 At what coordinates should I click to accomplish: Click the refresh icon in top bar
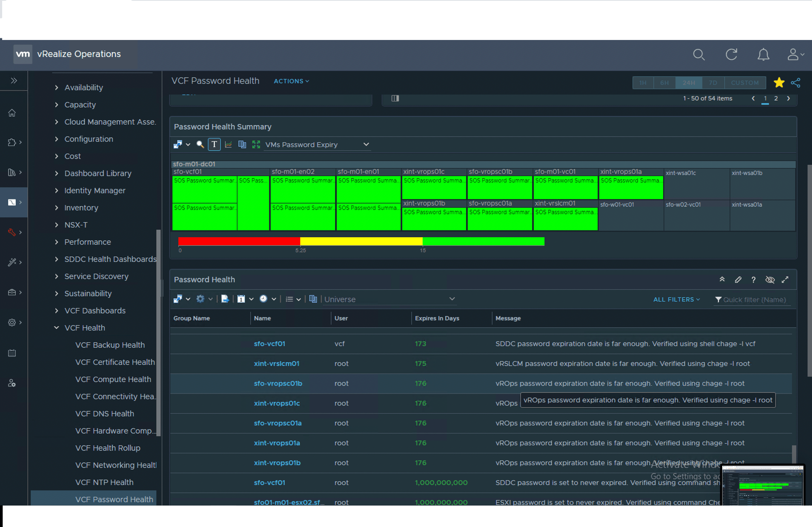731,54
